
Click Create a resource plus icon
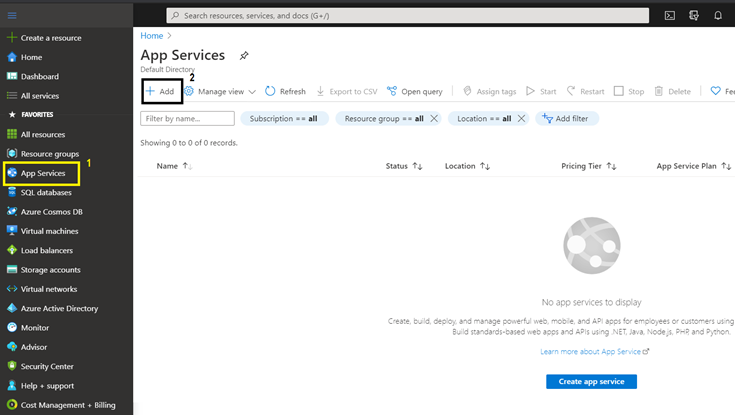pyautogui.click(x=12, y=38)
